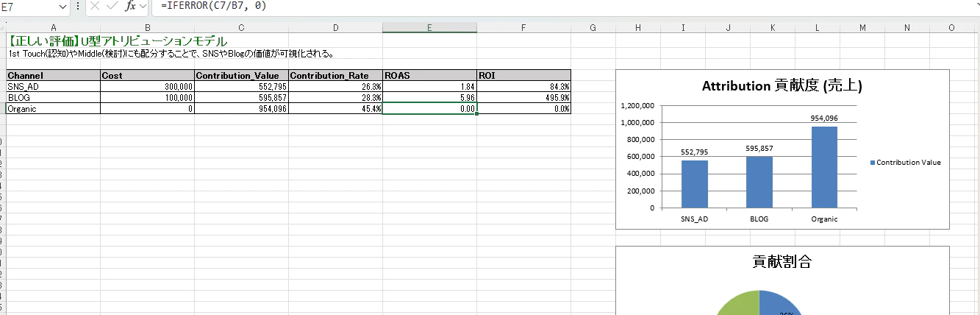
Task: Select column A header
Action: (53, 28)
